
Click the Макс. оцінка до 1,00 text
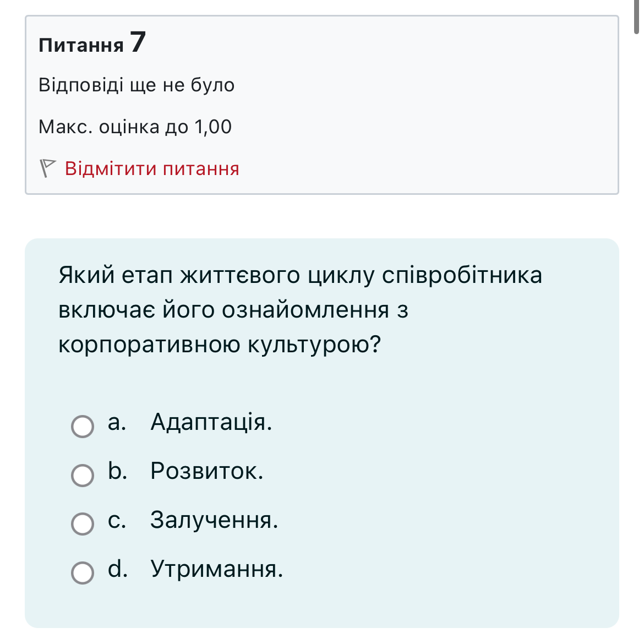[x=135, y=127]
